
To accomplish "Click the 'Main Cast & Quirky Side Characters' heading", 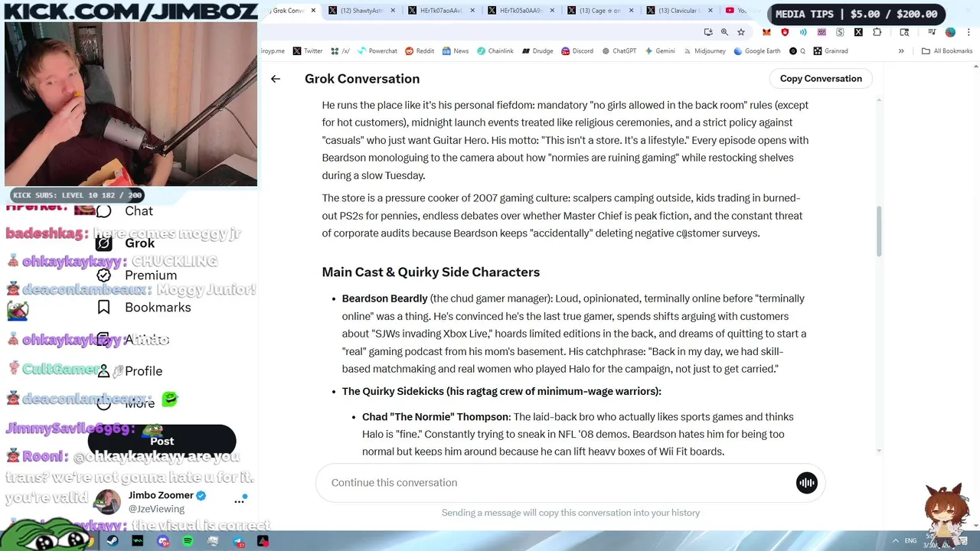I will point(431,272).
